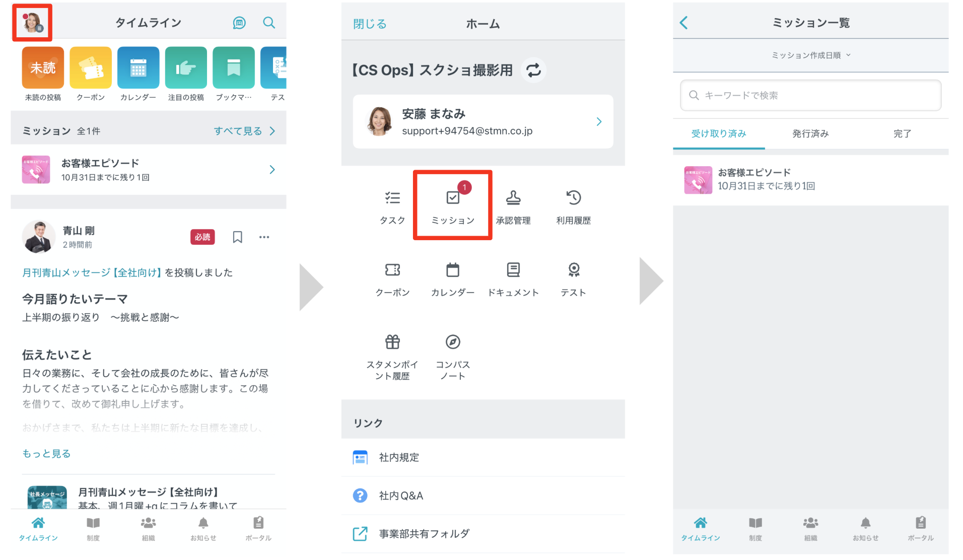Image resolution: width=963 pixels, height=560 pixels.
Task: Tap the profile avatar in Timeline header
Action: (32, 23)
